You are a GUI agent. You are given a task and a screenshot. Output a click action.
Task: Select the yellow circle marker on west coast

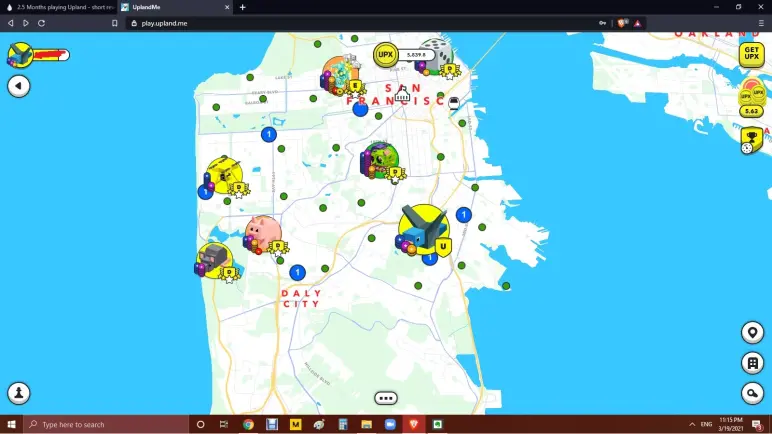pyautogui.click(x=224, y=175)
